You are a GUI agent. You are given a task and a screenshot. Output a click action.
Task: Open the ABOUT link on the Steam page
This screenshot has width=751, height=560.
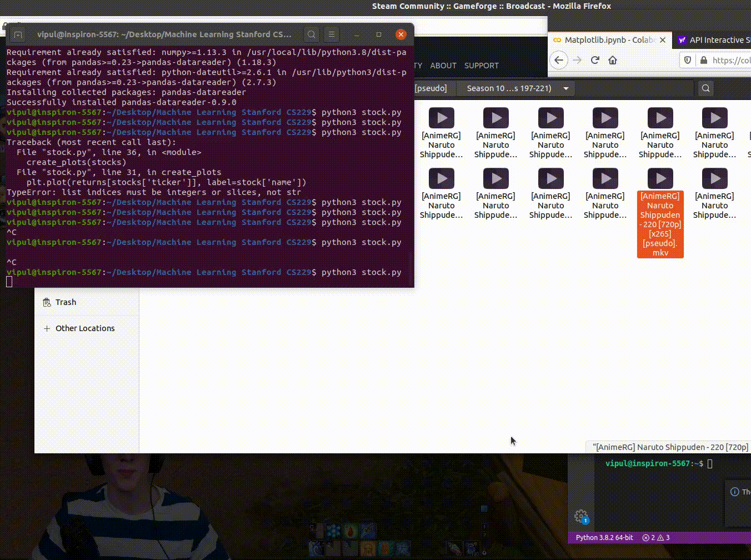(x=443, y=66)
